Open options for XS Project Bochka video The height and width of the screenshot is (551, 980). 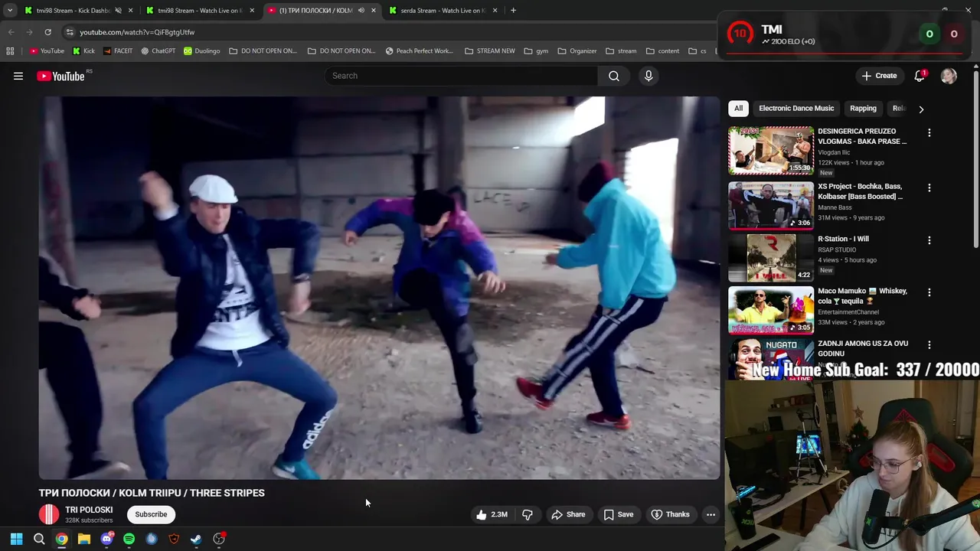click(929, 187)
